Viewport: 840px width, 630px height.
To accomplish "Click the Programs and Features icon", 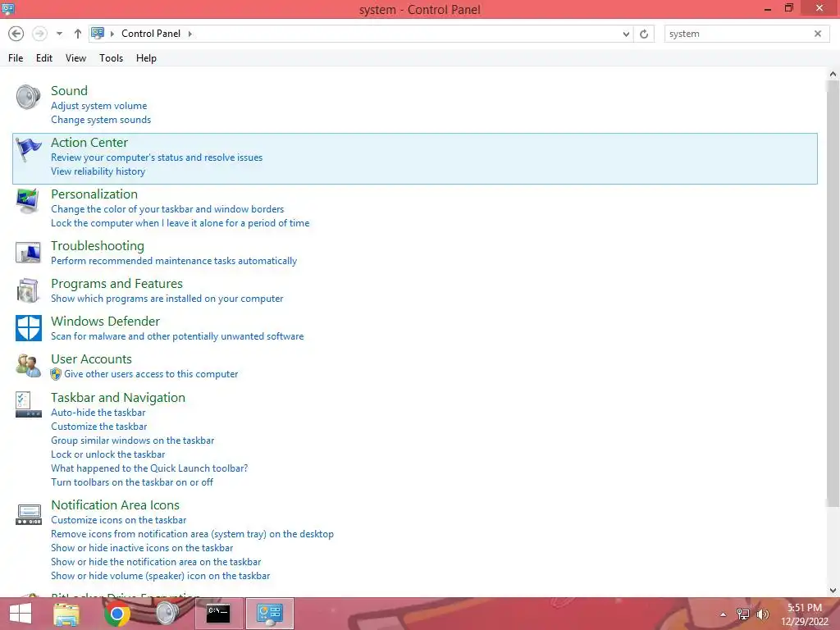I will click(28, 290).
